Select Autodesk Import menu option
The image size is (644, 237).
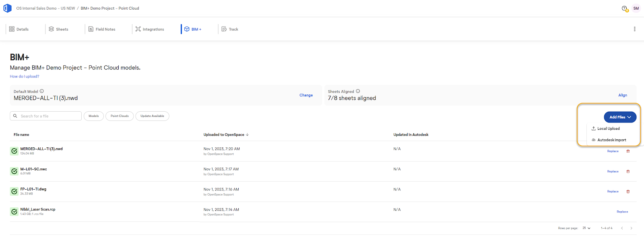pyautogui.click(x=611, y=140)
